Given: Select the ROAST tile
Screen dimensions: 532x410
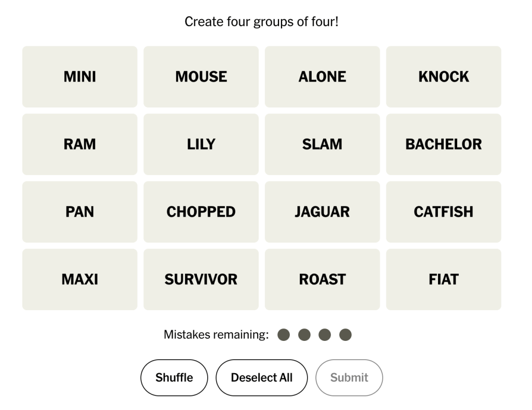Looking at the screenshot, I should tap(322, 280).
